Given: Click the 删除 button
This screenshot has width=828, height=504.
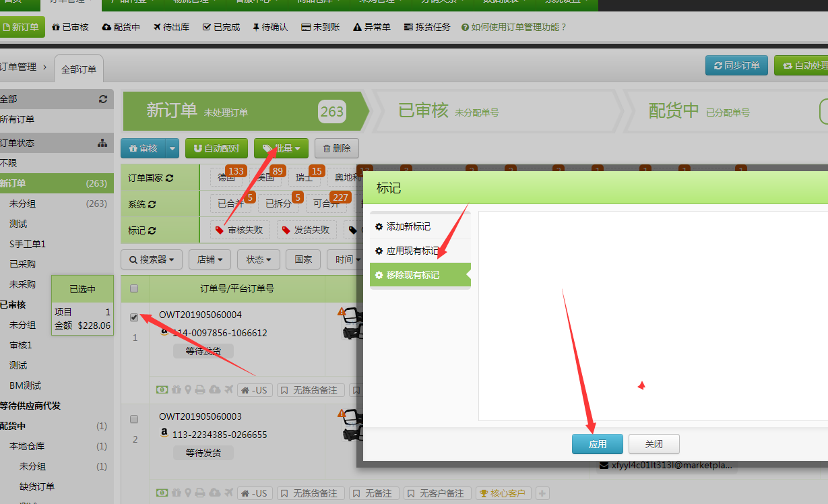Looking at the screenshot, I should point(337,148).
